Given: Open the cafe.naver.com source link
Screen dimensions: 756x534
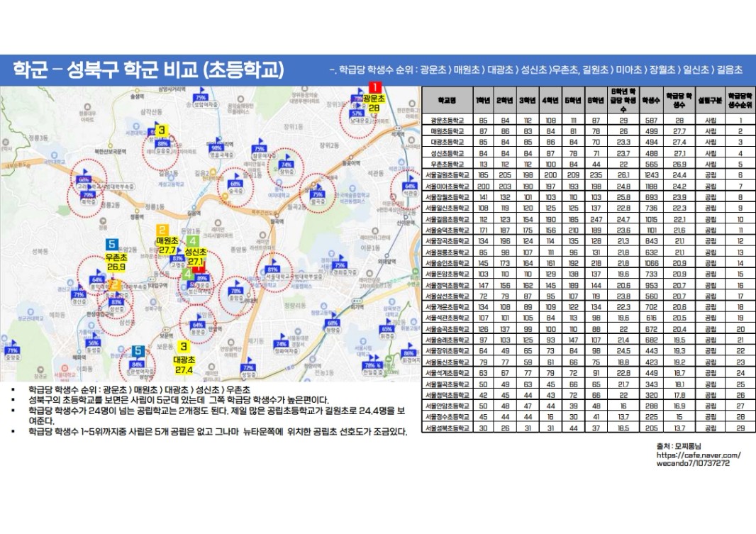Looking at the screenshot, I should point(699,459).
